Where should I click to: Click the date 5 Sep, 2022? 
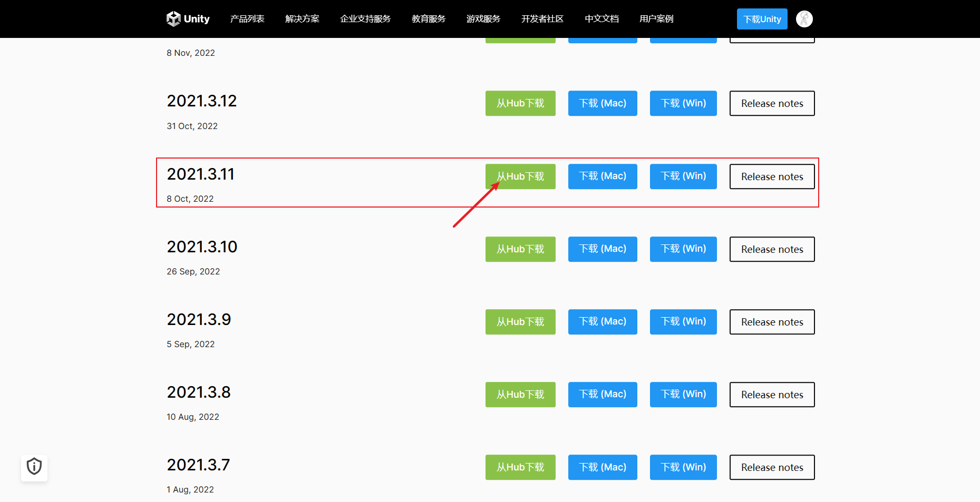click(190, 344)
